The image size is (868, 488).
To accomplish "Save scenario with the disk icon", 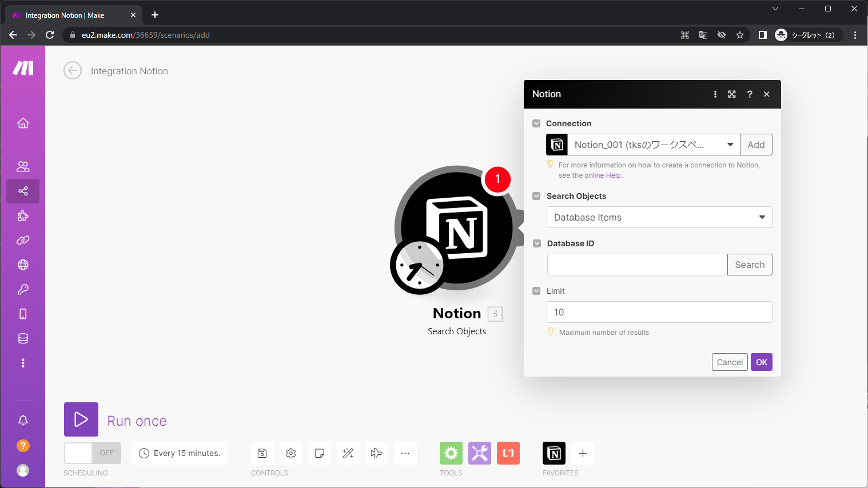I will coord(262,453).
